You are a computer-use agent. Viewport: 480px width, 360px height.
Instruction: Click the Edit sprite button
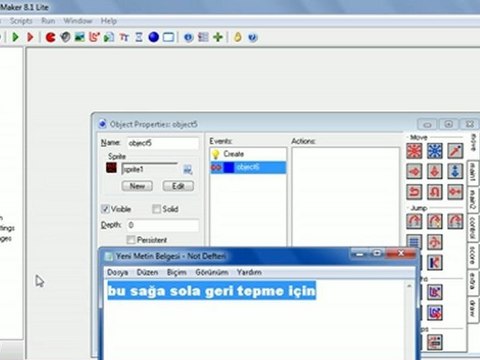pos(178,186)
